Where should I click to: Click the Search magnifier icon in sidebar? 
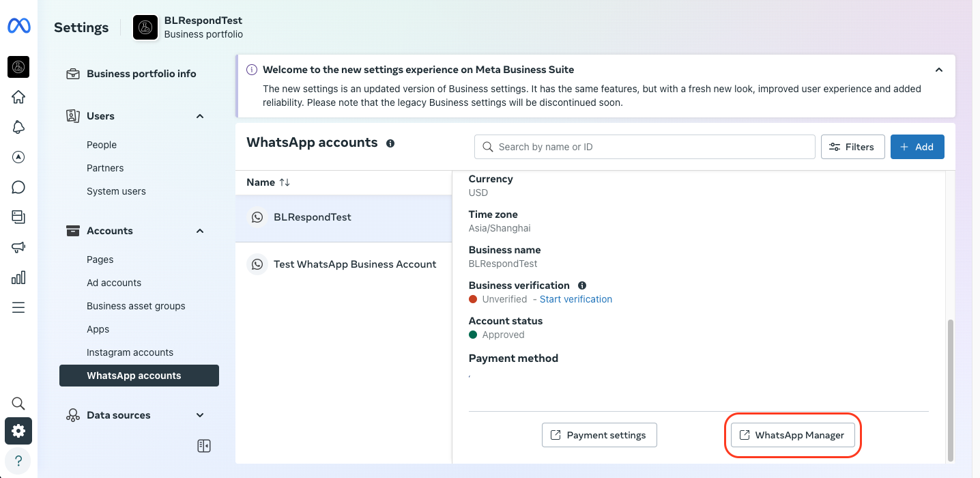(x=18, y=403)
